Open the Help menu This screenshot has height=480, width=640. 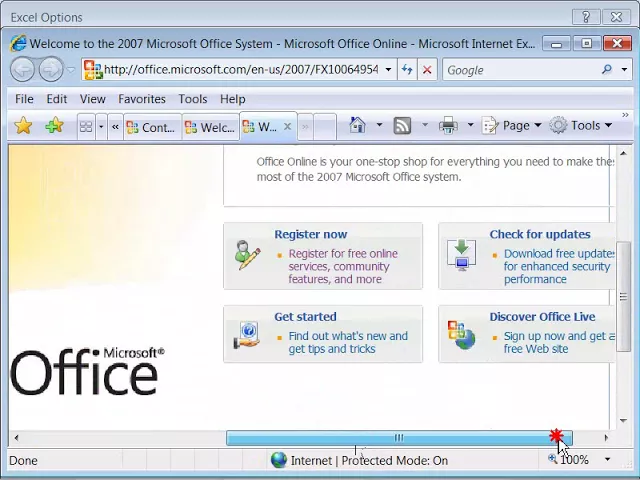233,99
